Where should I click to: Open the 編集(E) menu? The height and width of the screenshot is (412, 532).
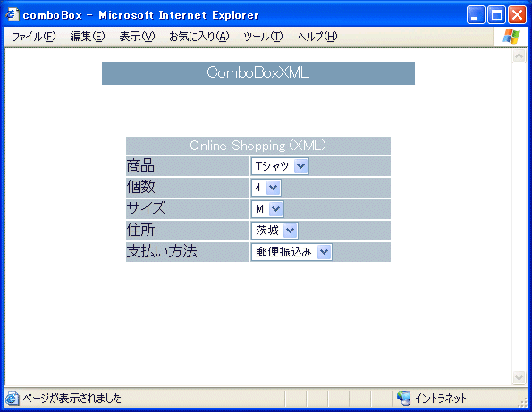coord(88,37)
